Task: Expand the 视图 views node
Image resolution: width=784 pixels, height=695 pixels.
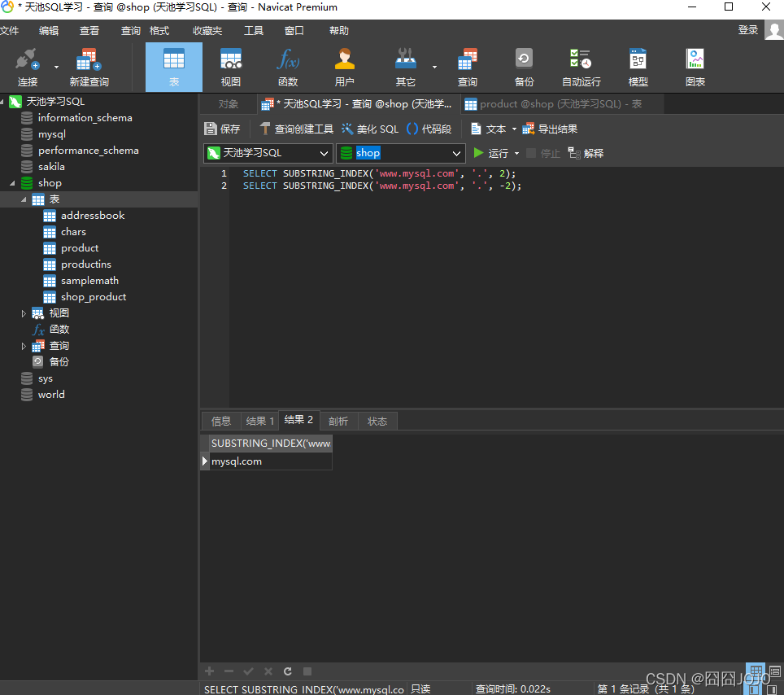Action: (x=24, y=313)
